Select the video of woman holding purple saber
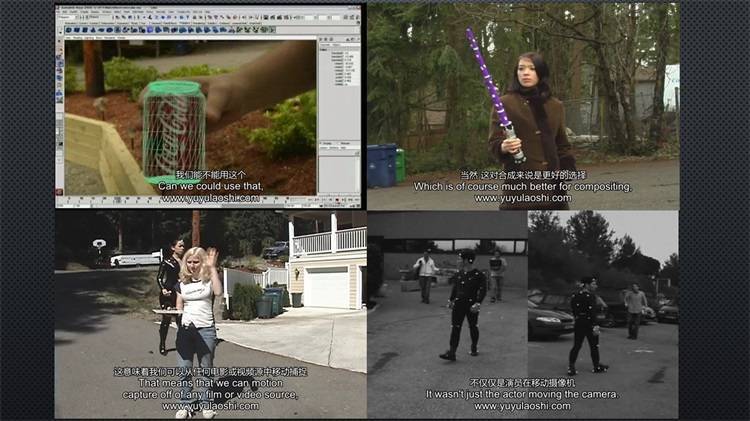The image size is (750, 421). tap(523, 107)
